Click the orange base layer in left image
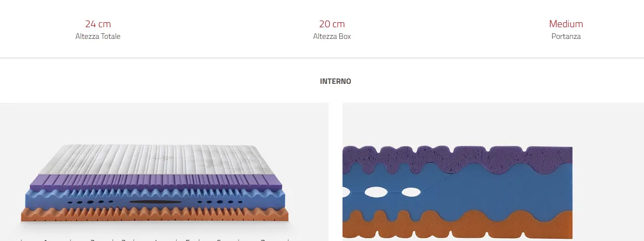 (155, 215)
